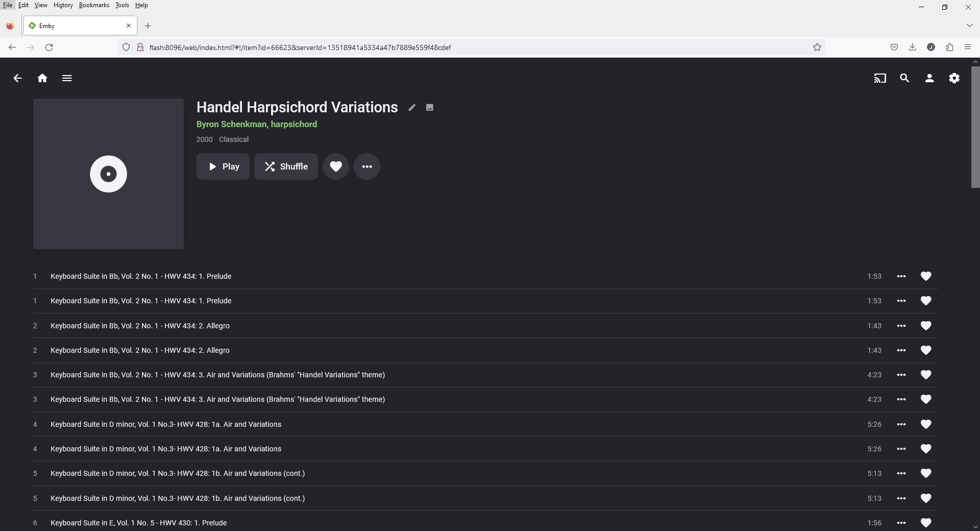Play the album with the Play button
Viewport: 980px width, 531px height.
[x=223, y=166]
